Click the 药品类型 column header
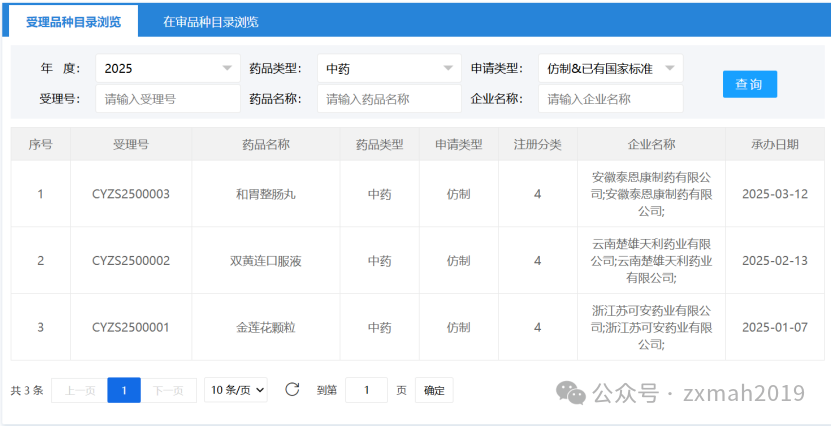This screenshot has width=831, height=426. click(x=380, y=144)
